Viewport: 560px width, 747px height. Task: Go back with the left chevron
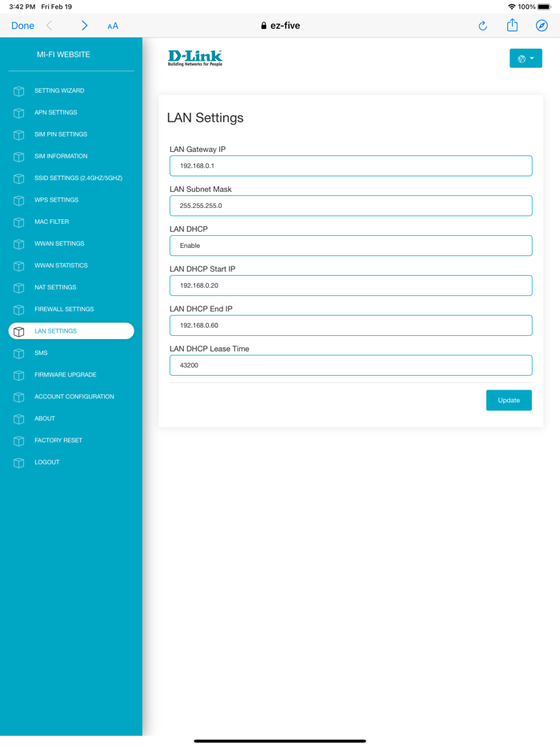[x=49, y=26]
